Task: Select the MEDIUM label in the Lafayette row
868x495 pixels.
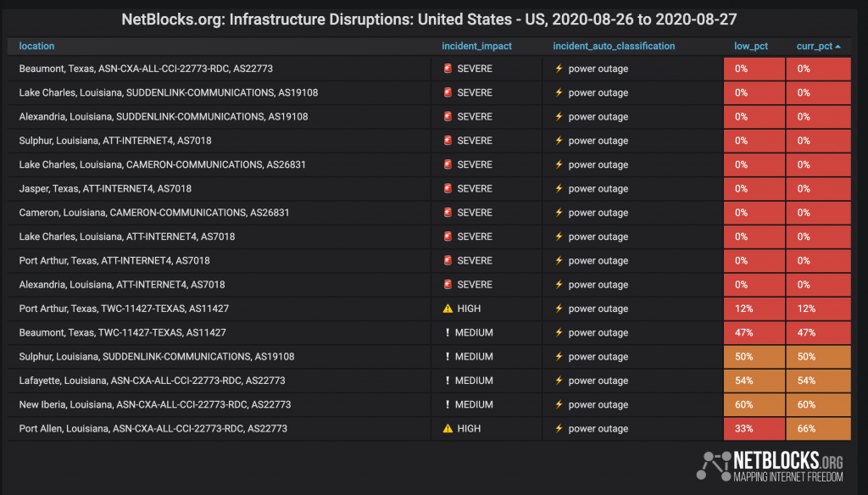Action: [x=474, y=381]
